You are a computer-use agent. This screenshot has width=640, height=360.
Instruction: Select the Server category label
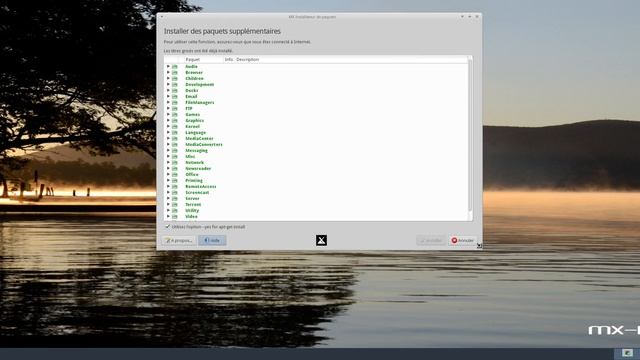tap(192, 198)
